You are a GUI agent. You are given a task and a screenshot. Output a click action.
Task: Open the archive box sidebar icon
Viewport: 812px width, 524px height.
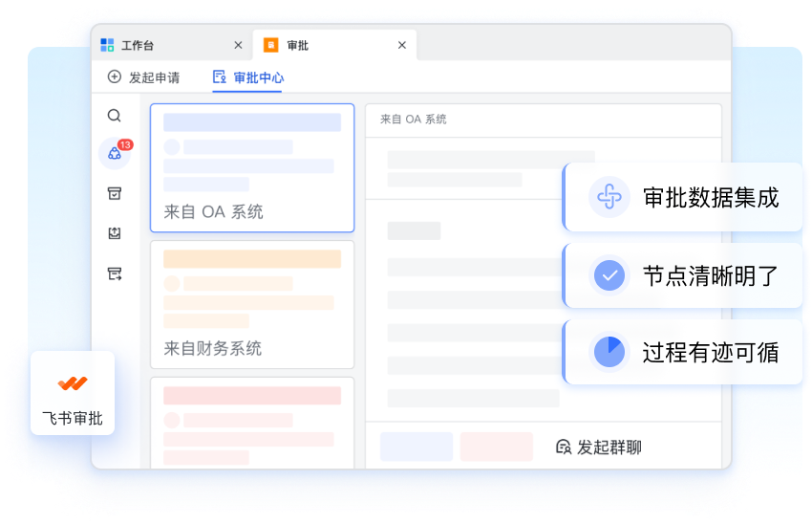(x=115, y=193)
